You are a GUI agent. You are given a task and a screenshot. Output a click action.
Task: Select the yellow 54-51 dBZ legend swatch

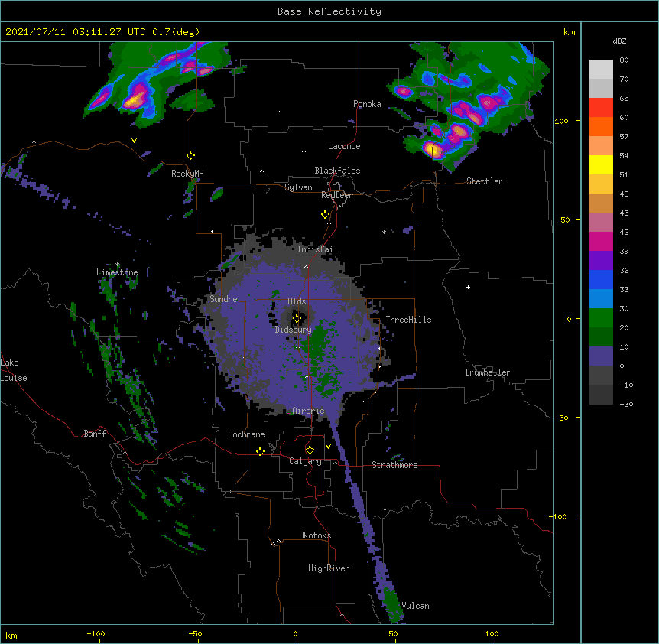pos(601,164)
